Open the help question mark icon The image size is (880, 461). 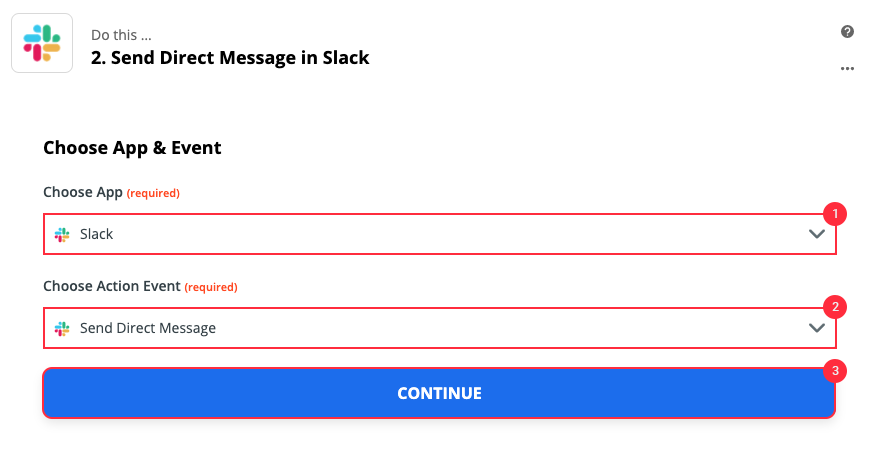pyautogui.click(x=847, y=31)
